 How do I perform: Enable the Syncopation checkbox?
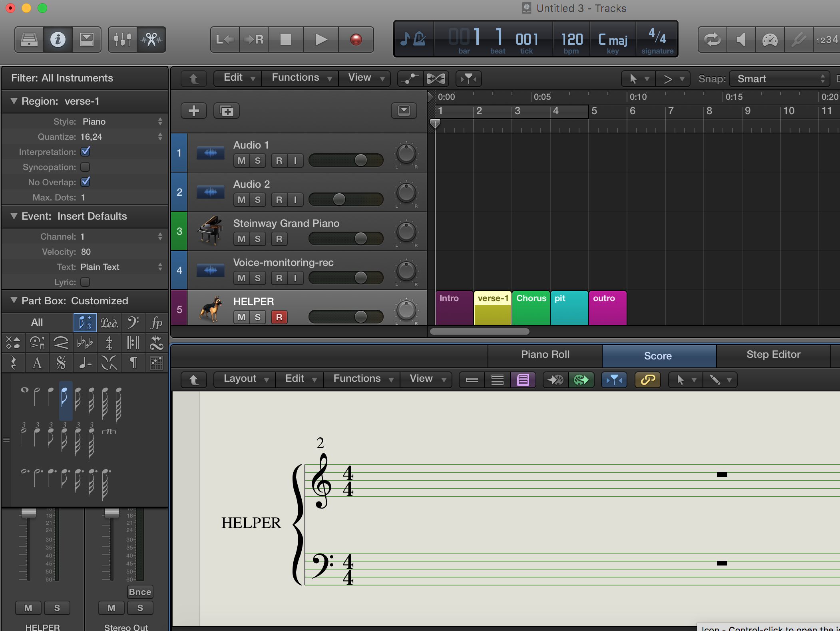[85, 167]
